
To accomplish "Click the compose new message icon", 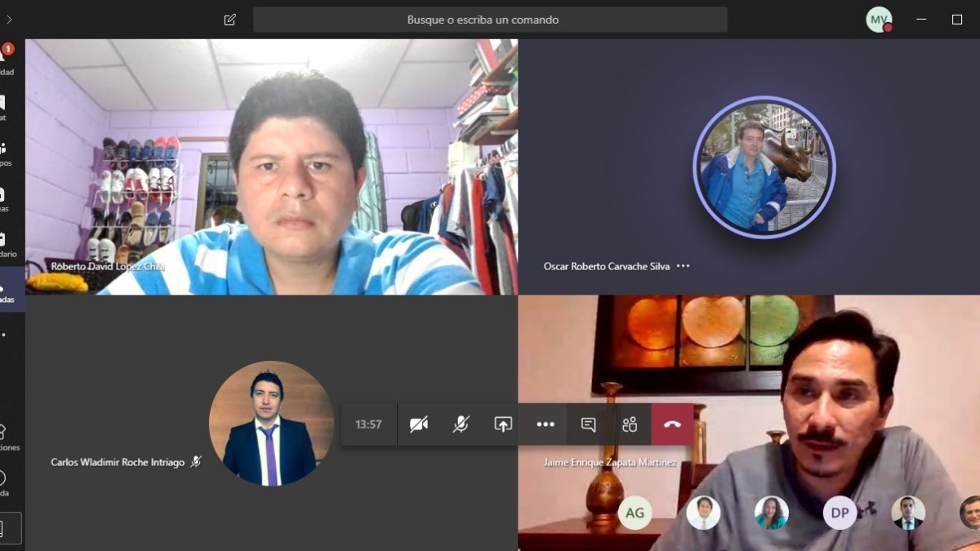I will pos(230,20).
